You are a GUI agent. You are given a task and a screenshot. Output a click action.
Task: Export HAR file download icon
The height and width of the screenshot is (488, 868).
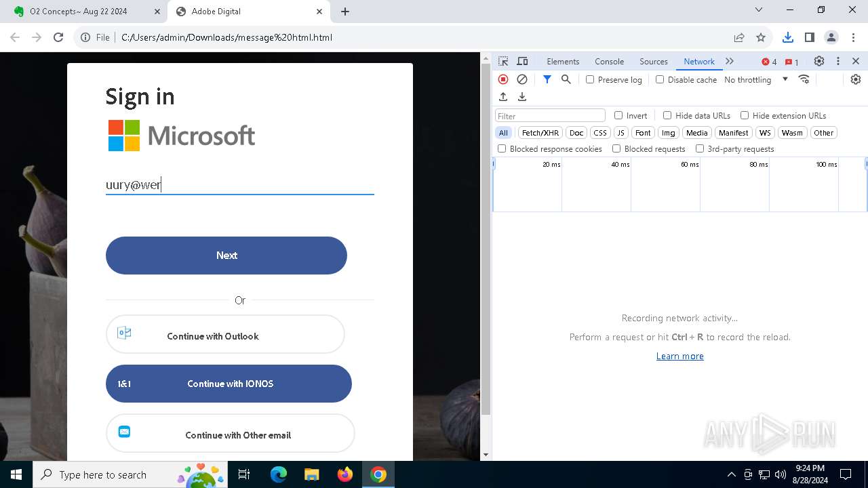[522, 97]
